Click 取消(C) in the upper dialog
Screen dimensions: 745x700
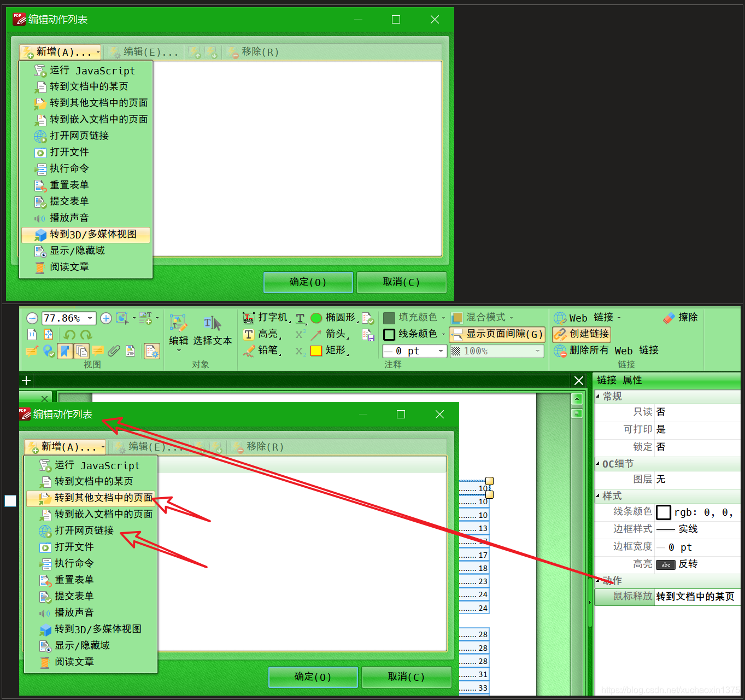pos(402,282)
